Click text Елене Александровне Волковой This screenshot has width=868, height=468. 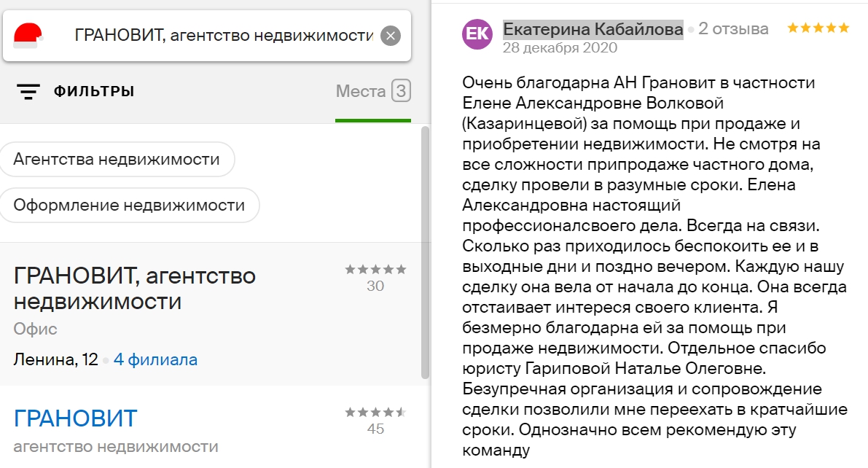(x=593, y=103)
